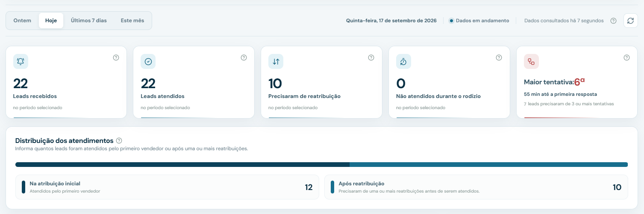Open the Últimos 7 dias tab
The image size is (644, 214).
pos(89,21)
